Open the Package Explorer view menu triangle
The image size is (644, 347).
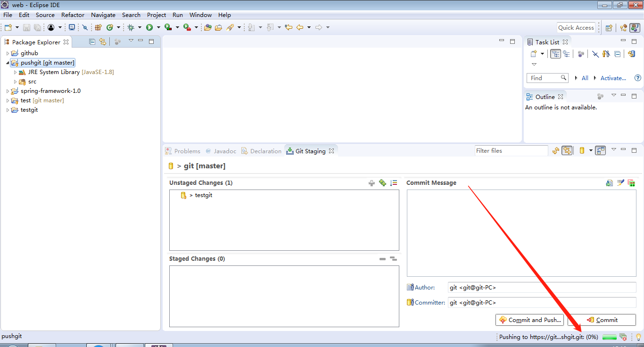(x=131, y=41)
